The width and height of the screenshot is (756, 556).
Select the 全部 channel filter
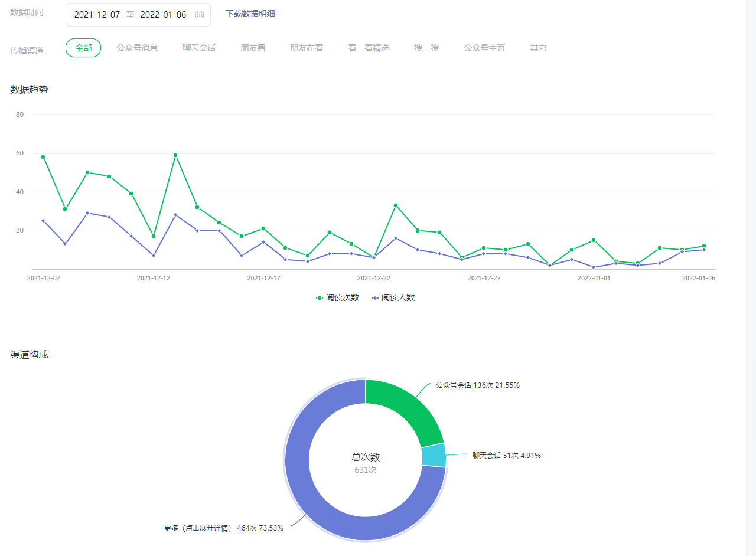83,48
